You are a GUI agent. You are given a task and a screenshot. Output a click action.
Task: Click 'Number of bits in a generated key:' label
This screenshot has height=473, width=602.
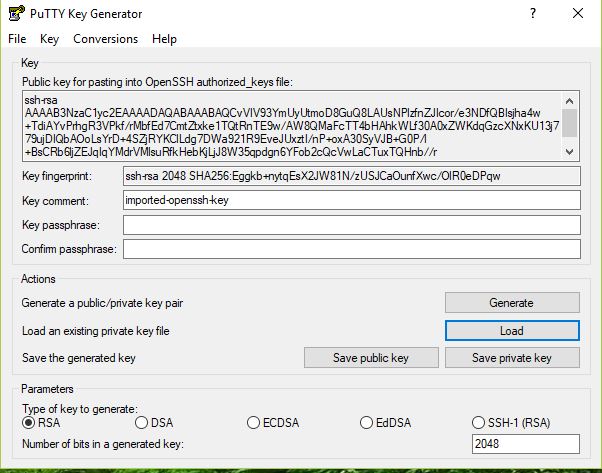coord(103,444)
